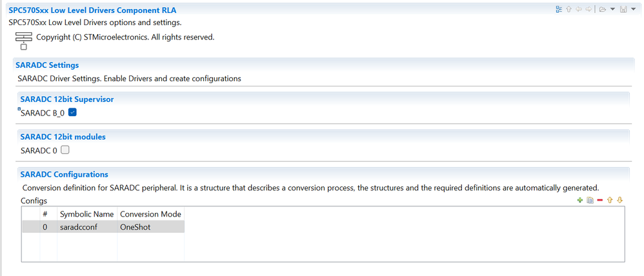Duplicate the selected config using copy icon
This screenshot has height=276, width=644.
590,201
